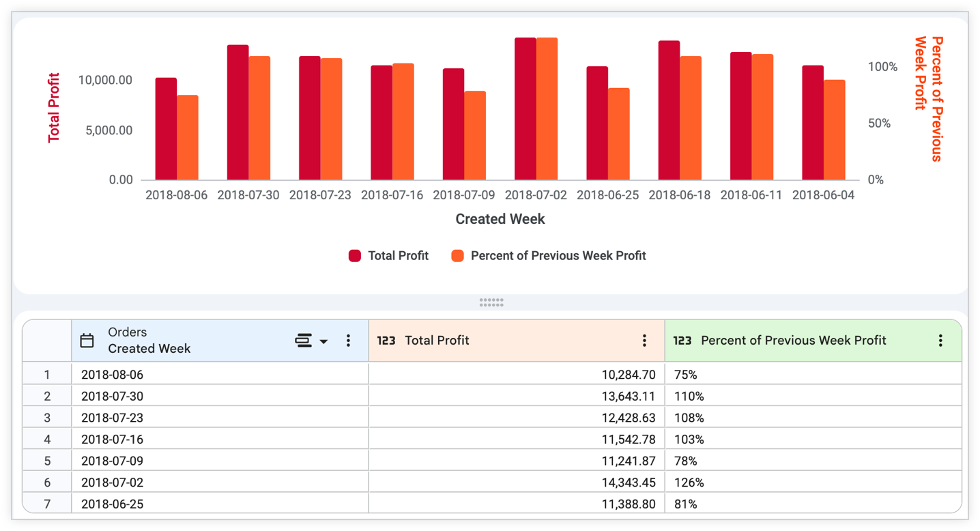The width and height of the screenshot is (980, 531).
Task: Select the Percent of Previous Week Profit header
Action: [813, 341]
